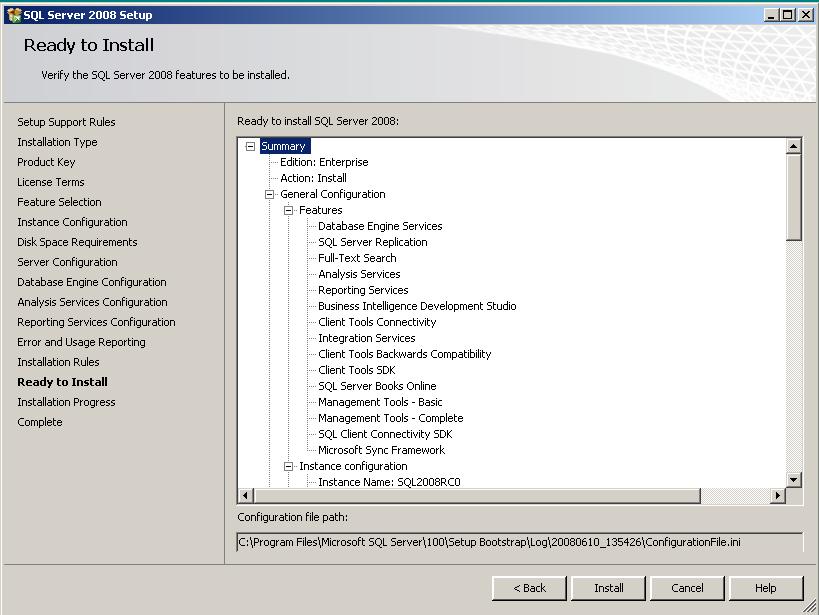Select the Summary root item
This screenshot has height=615, width=819.
pos(284,146)
